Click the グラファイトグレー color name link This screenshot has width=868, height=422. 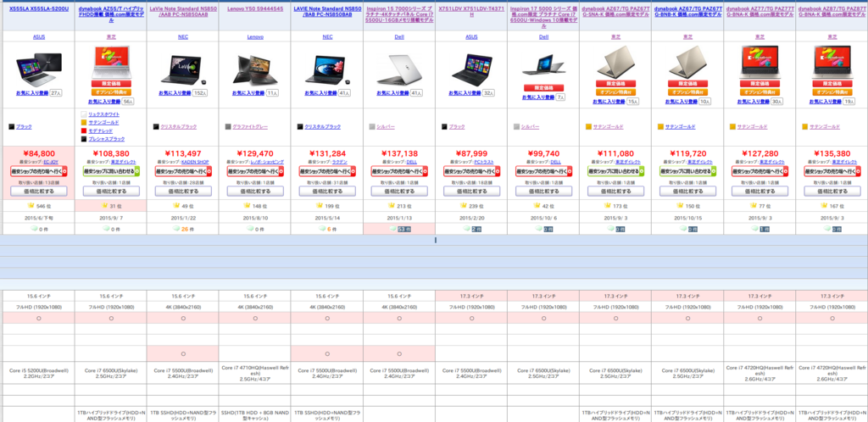tap(250, 126)
